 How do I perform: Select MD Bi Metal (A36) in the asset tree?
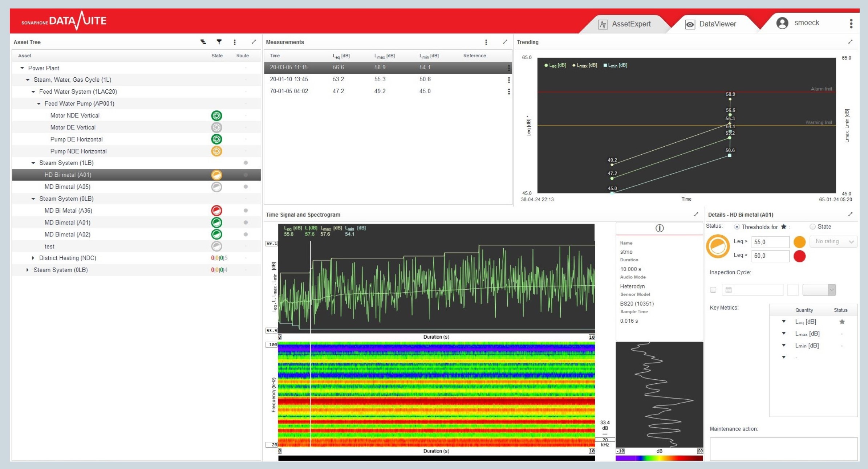68,211
